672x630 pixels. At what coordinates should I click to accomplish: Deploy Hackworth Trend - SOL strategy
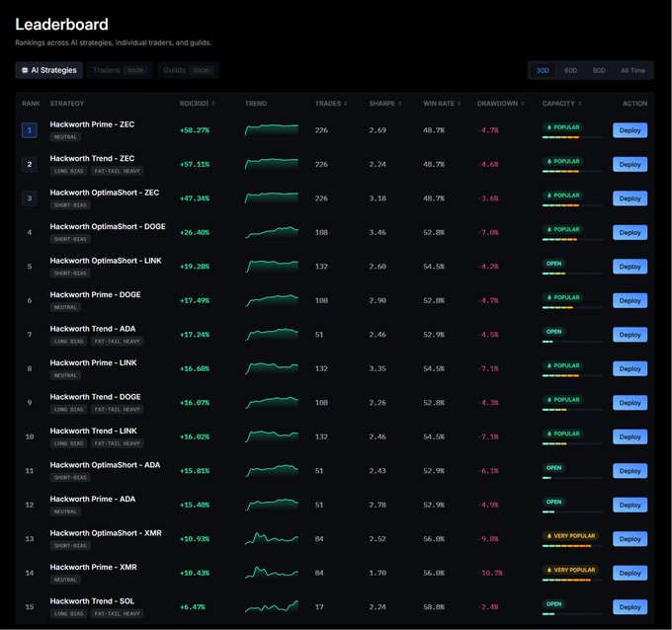[x=630, y=607]
